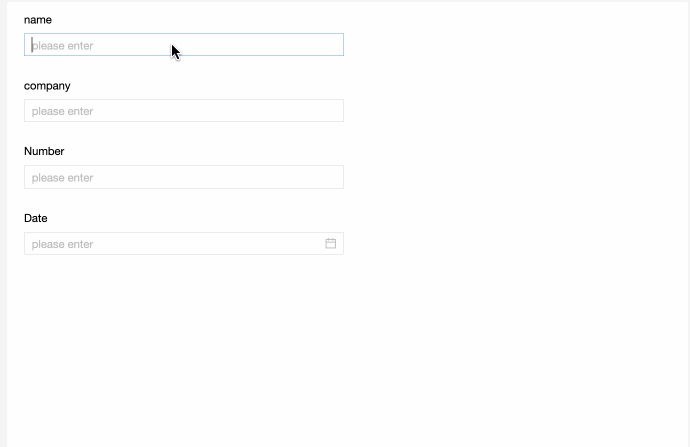690x447 pixels.
Task: Click blank panel space right of the form
Action: (x=515, y=176)
